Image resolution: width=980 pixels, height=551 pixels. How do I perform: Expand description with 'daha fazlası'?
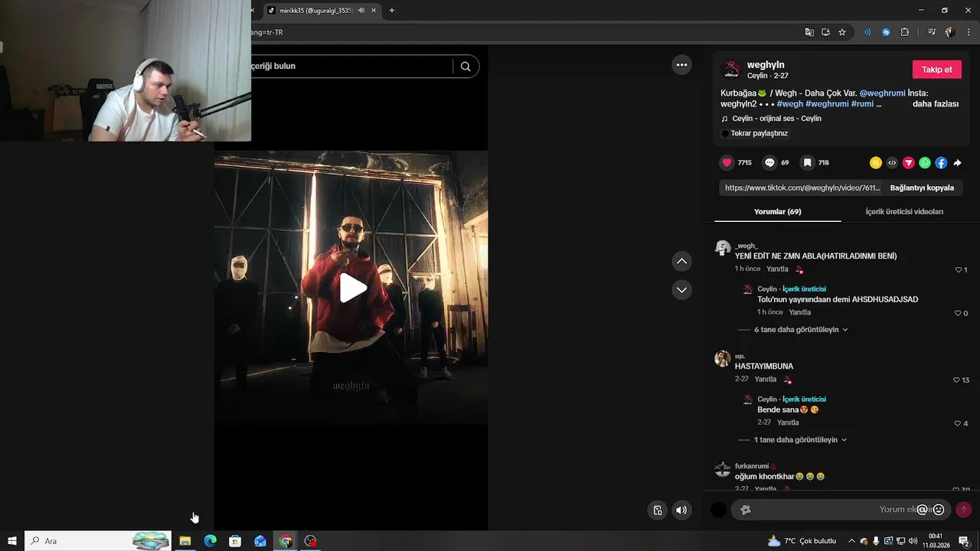pyautogui.click(x=936, y=104)
